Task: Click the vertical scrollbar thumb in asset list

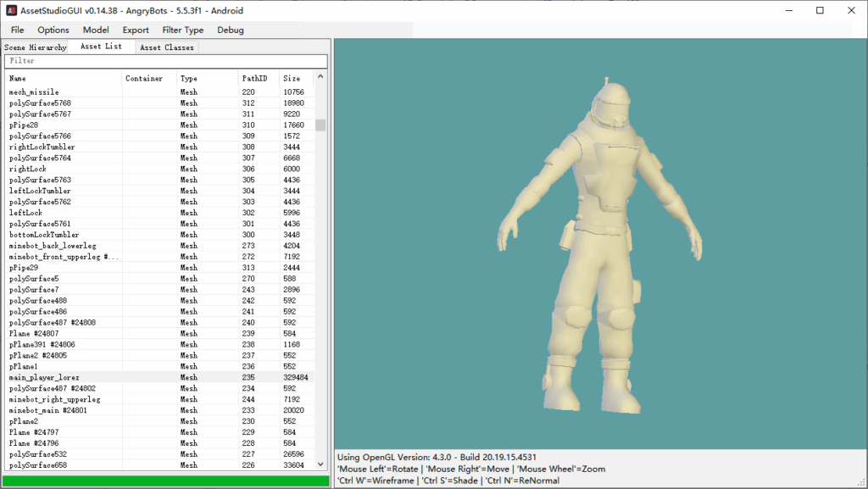Action: pyautogui.click(x=320, y=125)
